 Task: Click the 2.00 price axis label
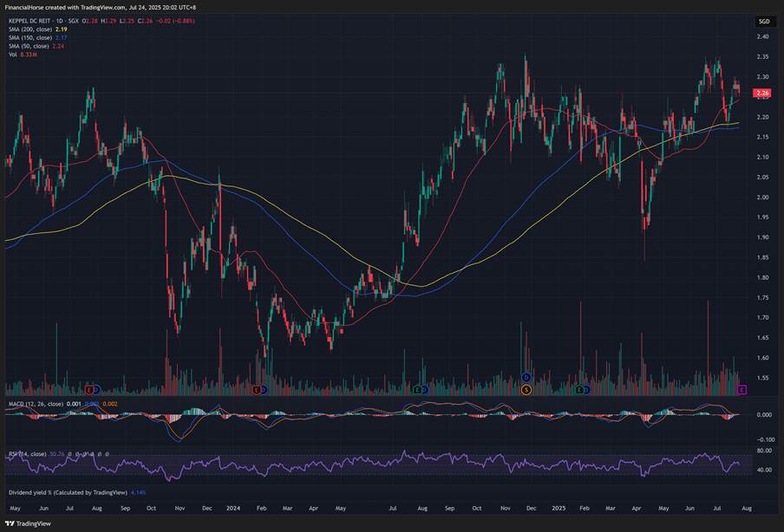click(x=762, y=198)
